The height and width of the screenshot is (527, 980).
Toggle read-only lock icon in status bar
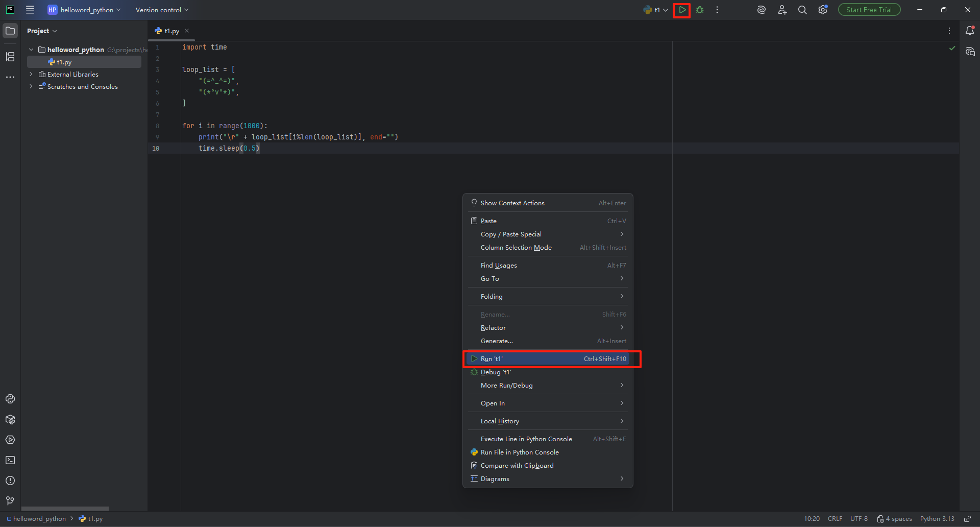(x=967, y=519)
